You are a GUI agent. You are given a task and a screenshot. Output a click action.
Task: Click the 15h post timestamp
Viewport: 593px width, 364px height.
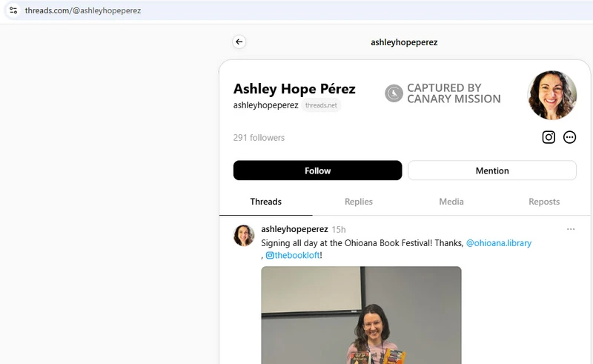click(x=339, y=230)
